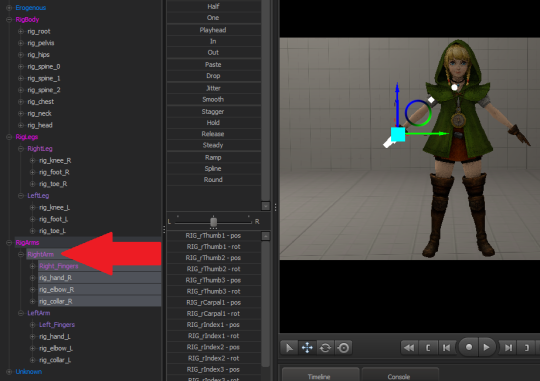Activate the rotate manipulator tool
The height and width of the screenshot is (381, 540).
click(x=325, y=348)
